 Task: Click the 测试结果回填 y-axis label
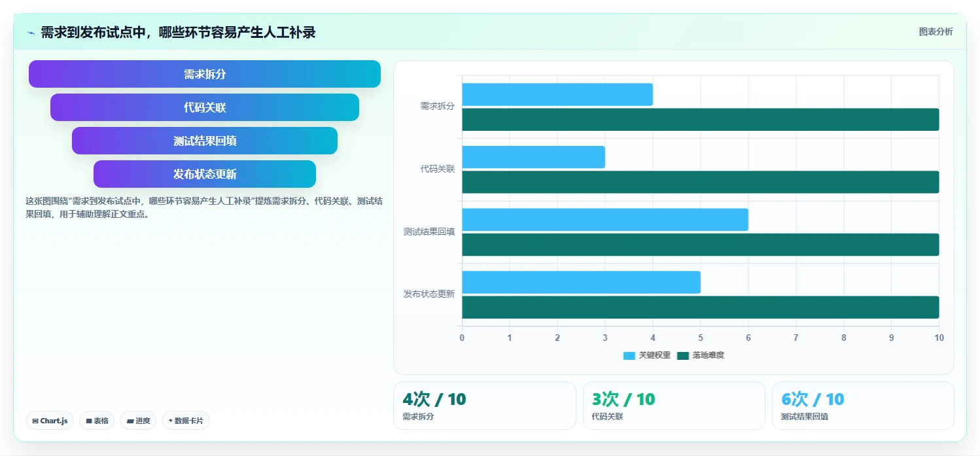click(x=429, y=232)
